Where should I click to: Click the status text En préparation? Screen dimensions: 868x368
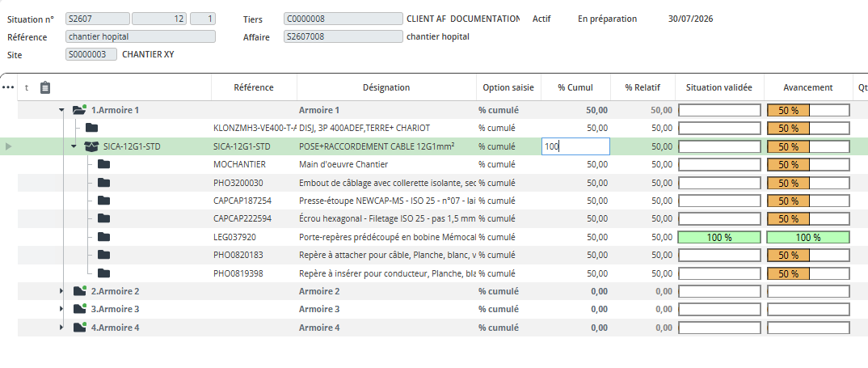pos(607,19)
